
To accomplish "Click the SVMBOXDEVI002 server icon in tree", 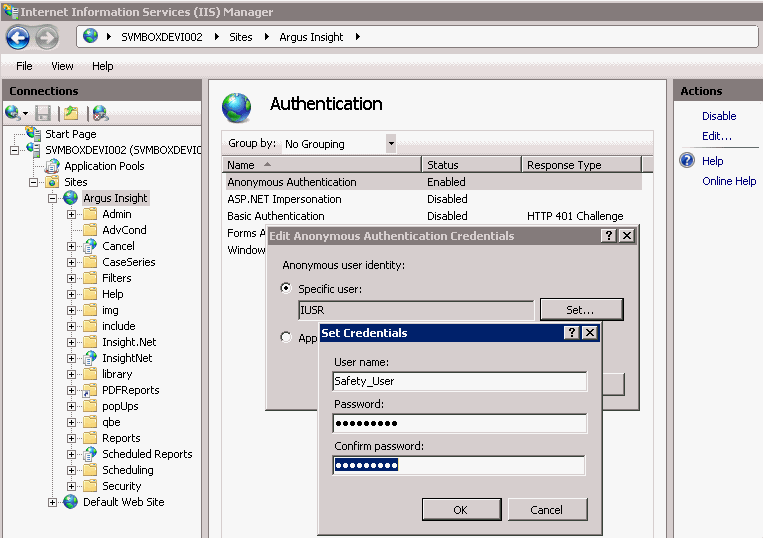I will coord(33,149).
